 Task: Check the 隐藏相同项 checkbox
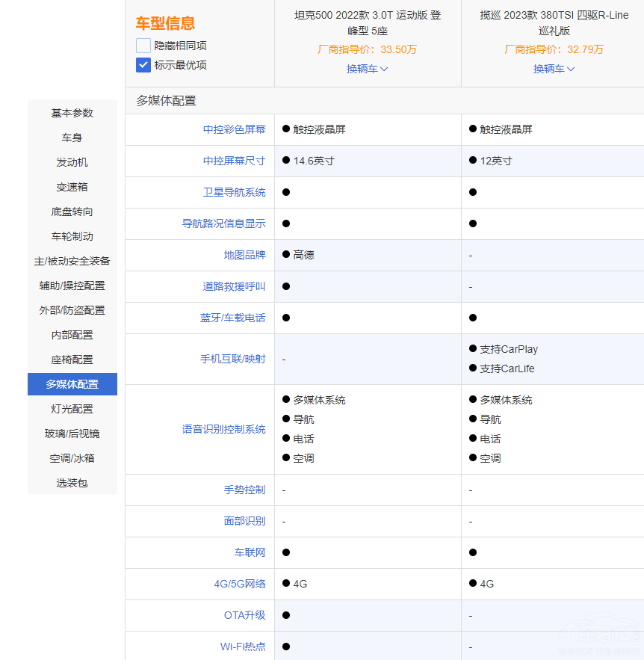(142, 46)
